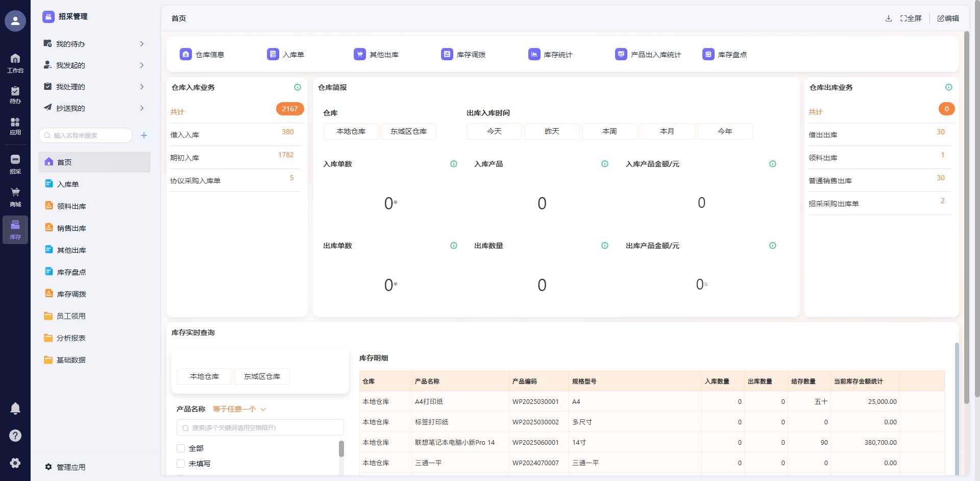Select 昨天 time filter
Image resolution: width=980 pixels, height=481 pixels.
click(x=552, y=131)
